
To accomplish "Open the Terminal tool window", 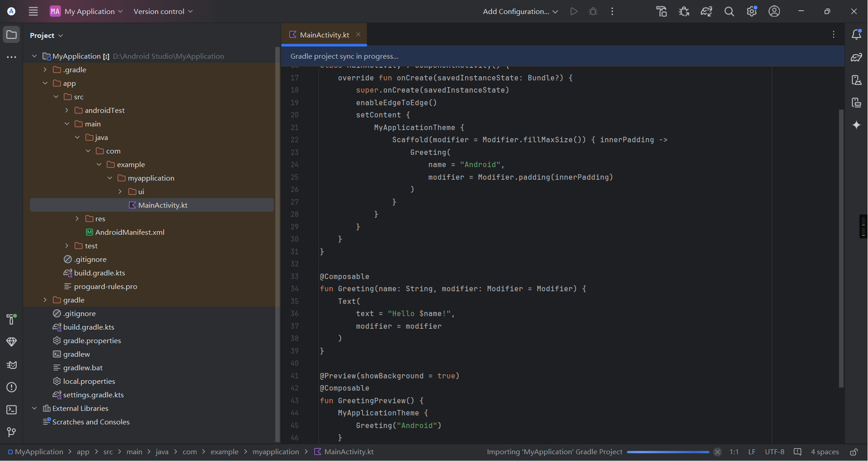I will (12, 410).
